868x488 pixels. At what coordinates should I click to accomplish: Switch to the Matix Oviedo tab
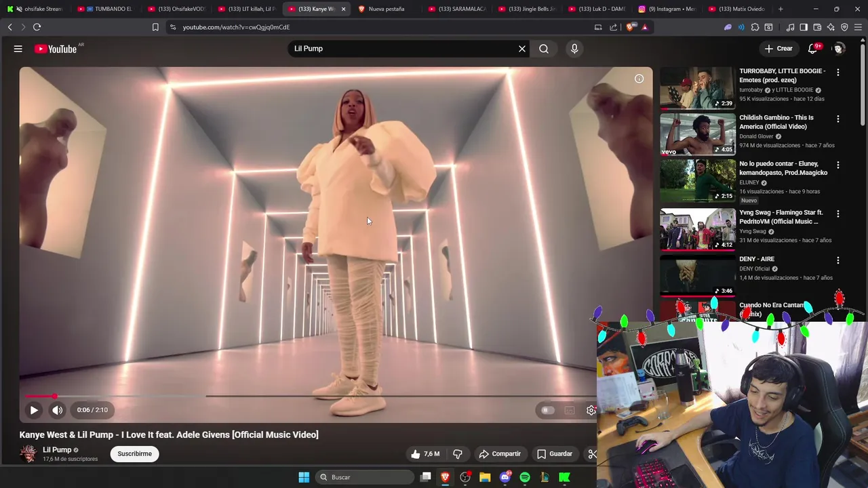(x=737, y=9)
